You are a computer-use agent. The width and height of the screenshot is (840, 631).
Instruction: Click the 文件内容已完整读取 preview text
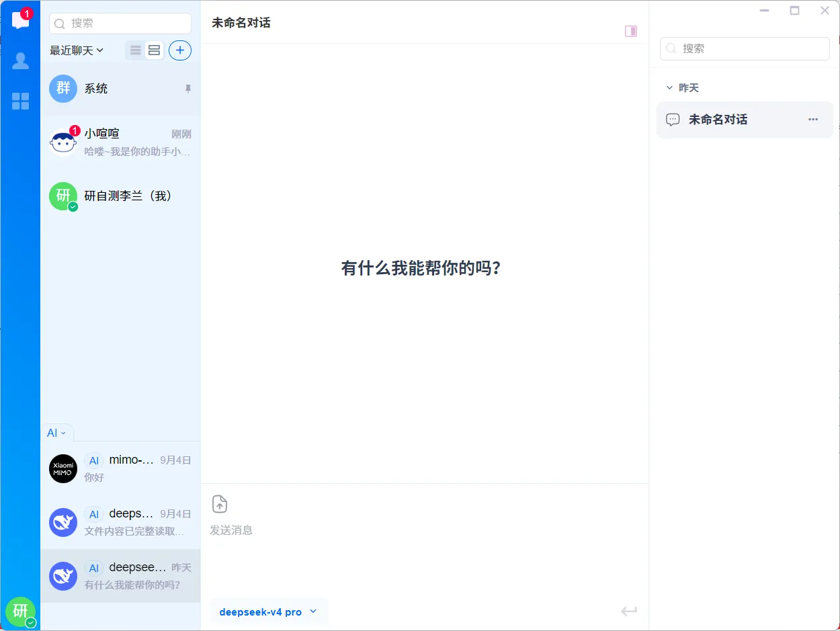(x=134, y=532)
